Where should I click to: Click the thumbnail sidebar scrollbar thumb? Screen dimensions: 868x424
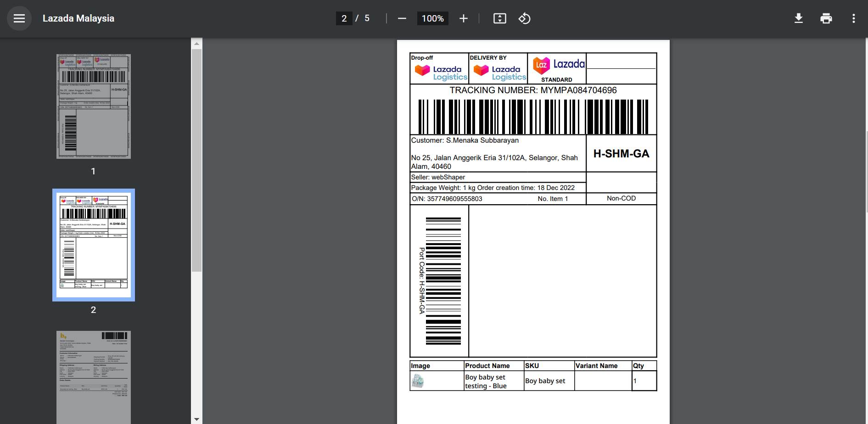pos(196,161)
